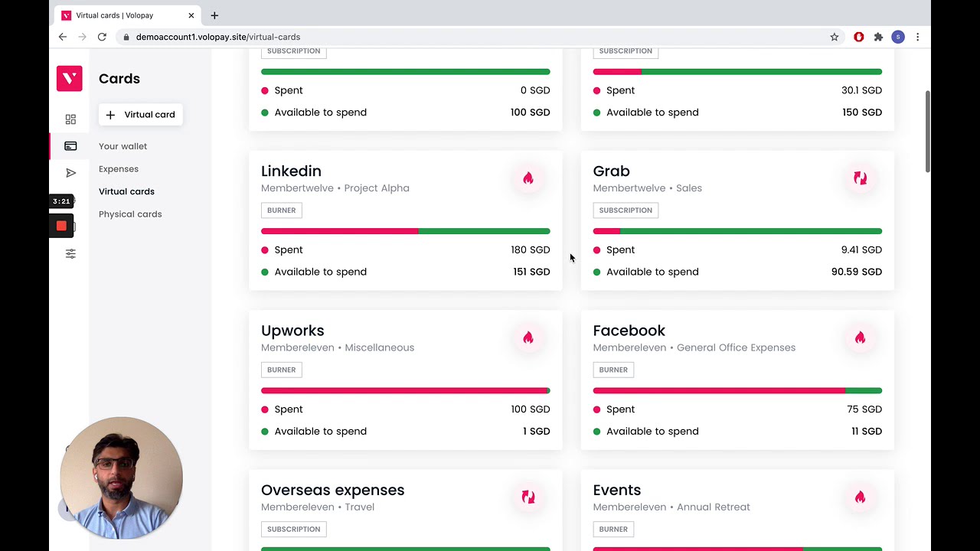View site information via the address bar icon
The height and width of the screenshot is (551, 980).
pos(126,37)
